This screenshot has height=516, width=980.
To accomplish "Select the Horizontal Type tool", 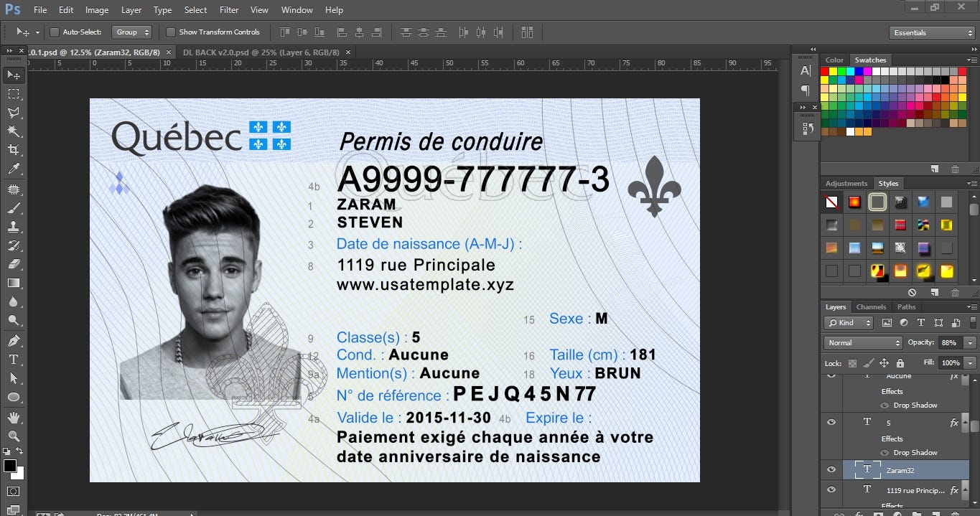I will (14, 359).
